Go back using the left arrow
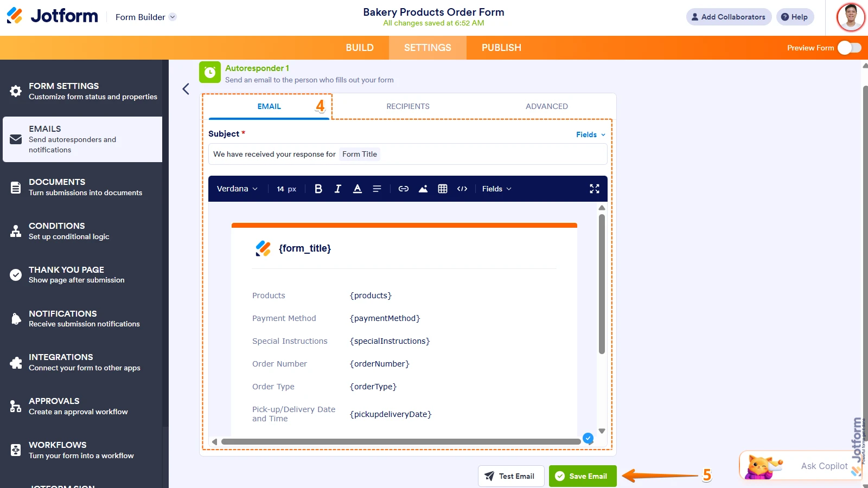 [x=186, y=89]
